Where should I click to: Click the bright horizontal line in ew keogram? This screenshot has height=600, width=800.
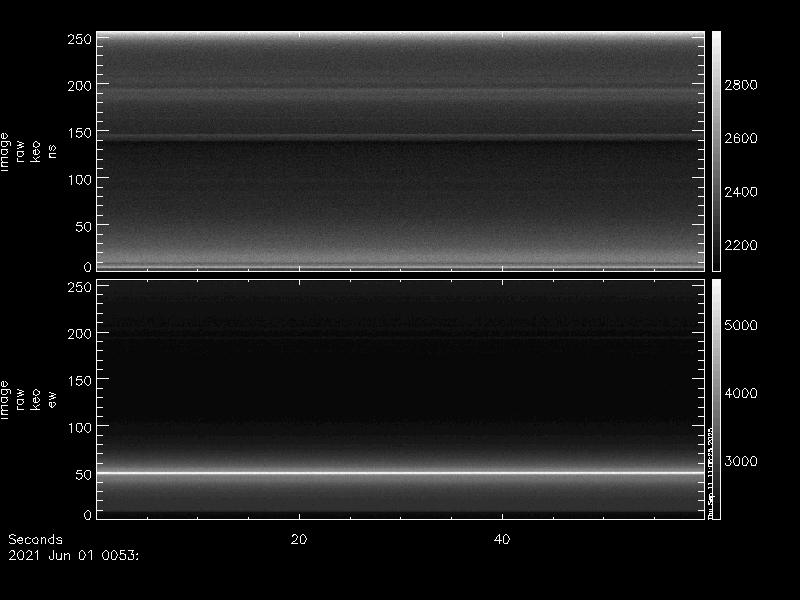point(400,471)
